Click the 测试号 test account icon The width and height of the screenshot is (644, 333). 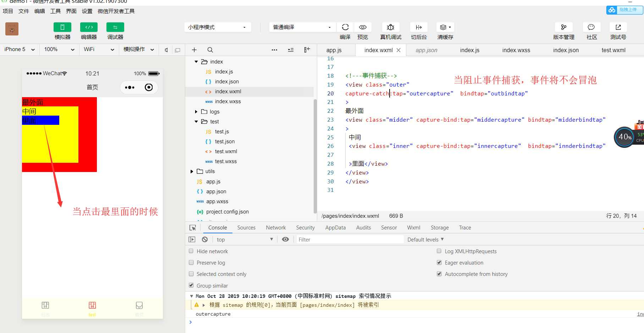[x=618, y=27]
